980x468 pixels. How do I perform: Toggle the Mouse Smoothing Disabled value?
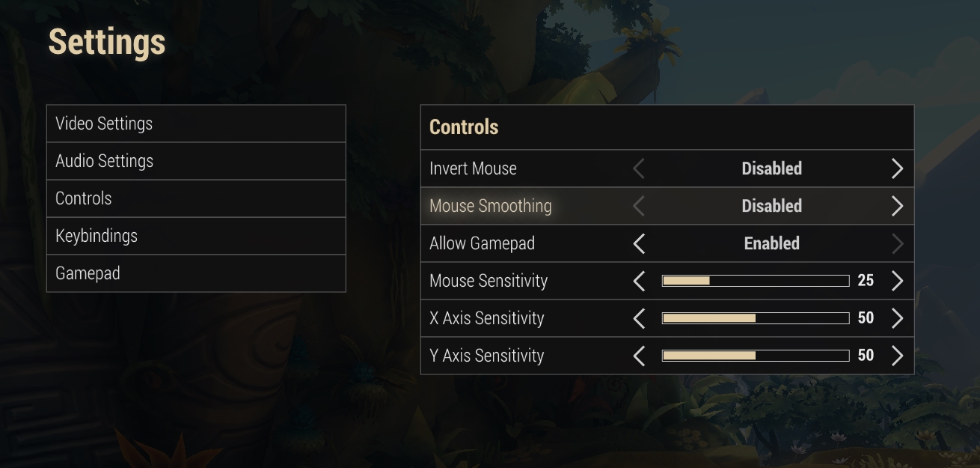point(771,206)
